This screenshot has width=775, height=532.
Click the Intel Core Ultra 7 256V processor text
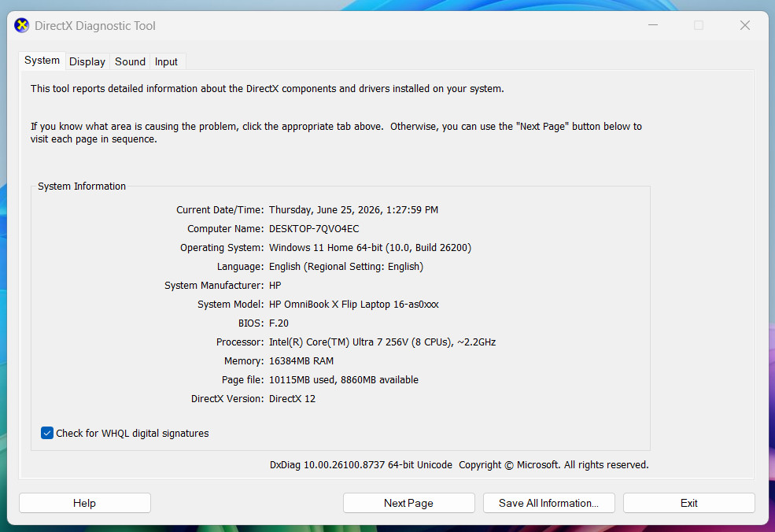click(382, 342)
